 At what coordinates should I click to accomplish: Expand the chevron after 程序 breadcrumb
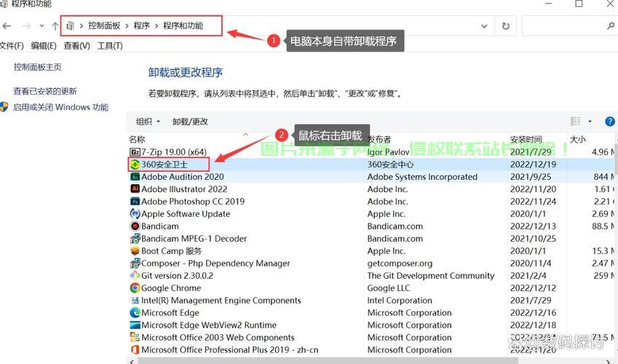coord(157,26)
